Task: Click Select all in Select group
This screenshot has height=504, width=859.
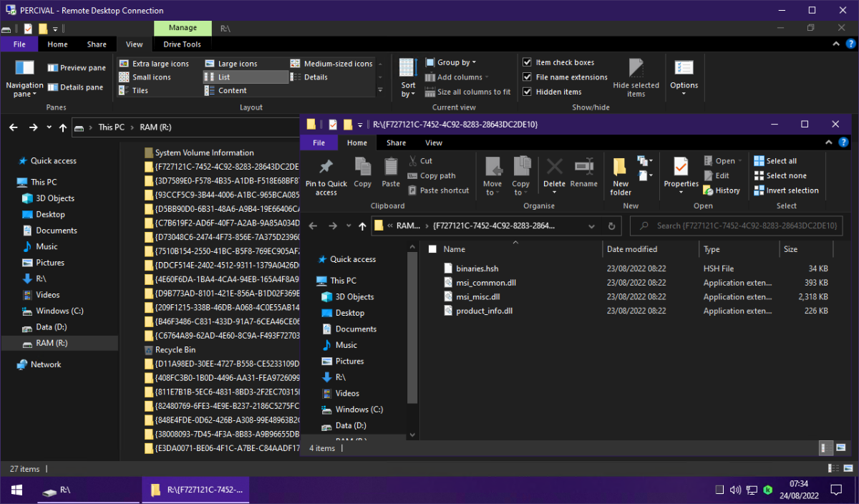Action: (x=776, y=161)
